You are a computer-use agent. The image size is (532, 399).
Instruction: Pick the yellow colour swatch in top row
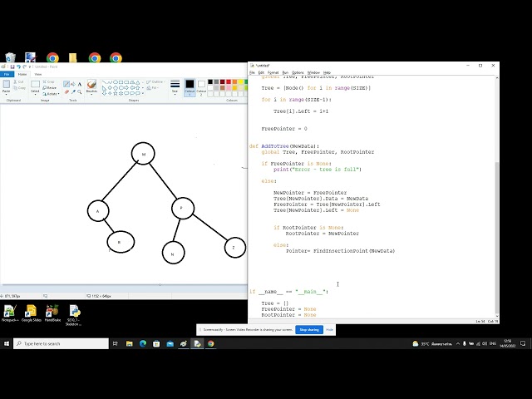coord(240,81)
